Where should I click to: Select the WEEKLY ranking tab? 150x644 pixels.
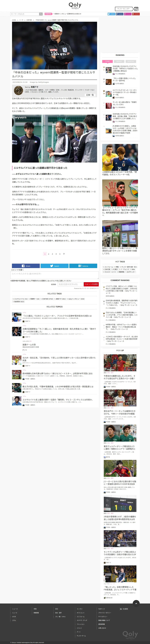tap(119, 61)
